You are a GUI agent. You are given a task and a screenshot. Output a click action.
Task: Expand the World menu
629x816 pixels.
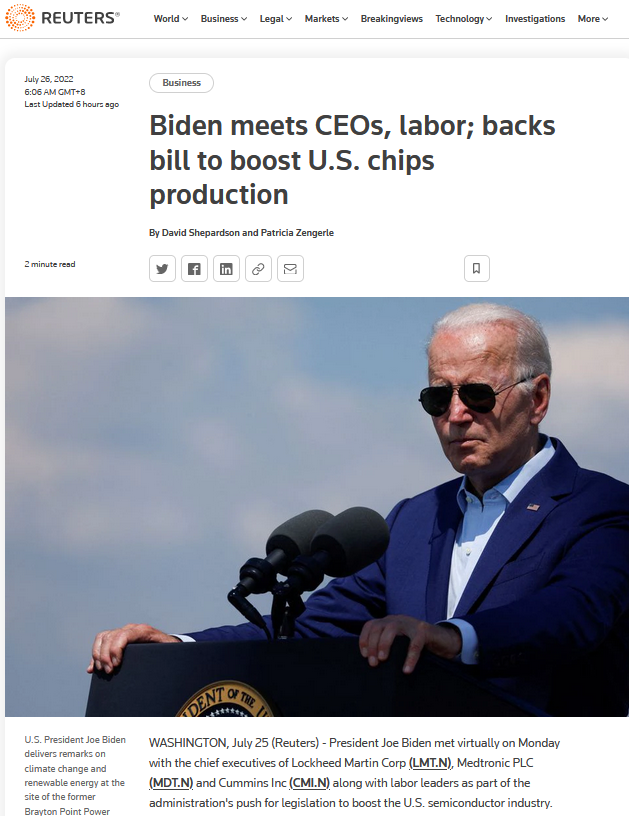pos(171,19)
